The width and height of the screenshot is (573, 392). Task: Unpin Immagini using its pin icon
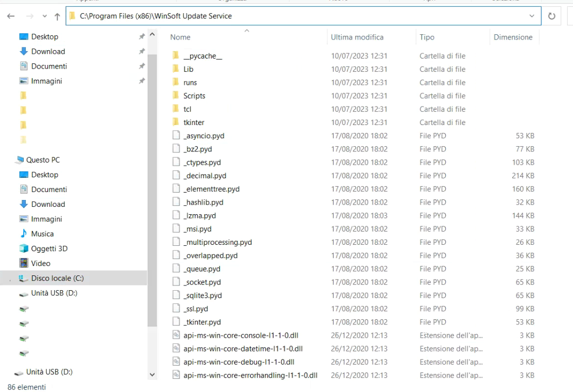click(x=142, y=81)
